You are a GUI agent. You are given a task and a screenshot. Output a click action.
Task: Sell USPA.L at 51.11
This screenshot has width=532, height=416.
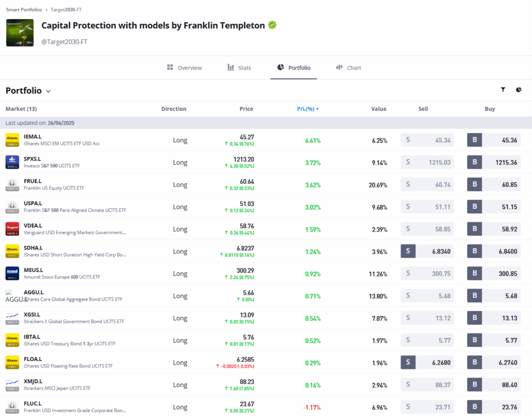(x=427, y=207)
